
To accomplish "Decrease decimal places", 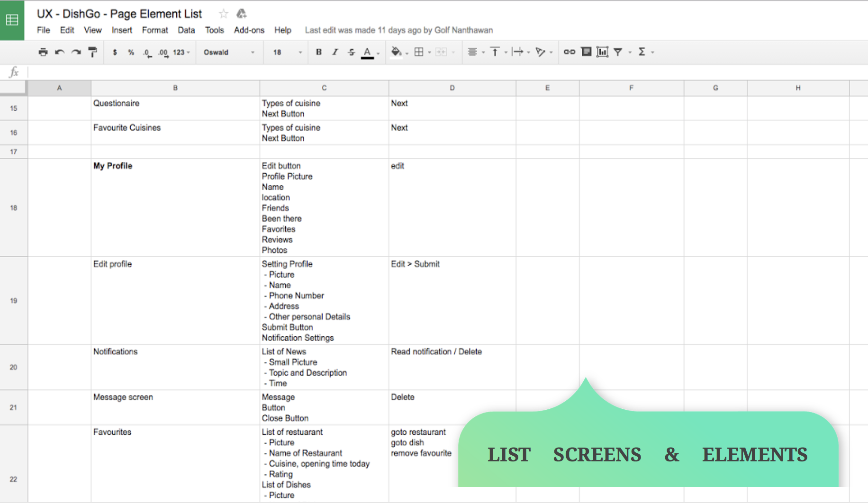I will (x=147, y=53).
